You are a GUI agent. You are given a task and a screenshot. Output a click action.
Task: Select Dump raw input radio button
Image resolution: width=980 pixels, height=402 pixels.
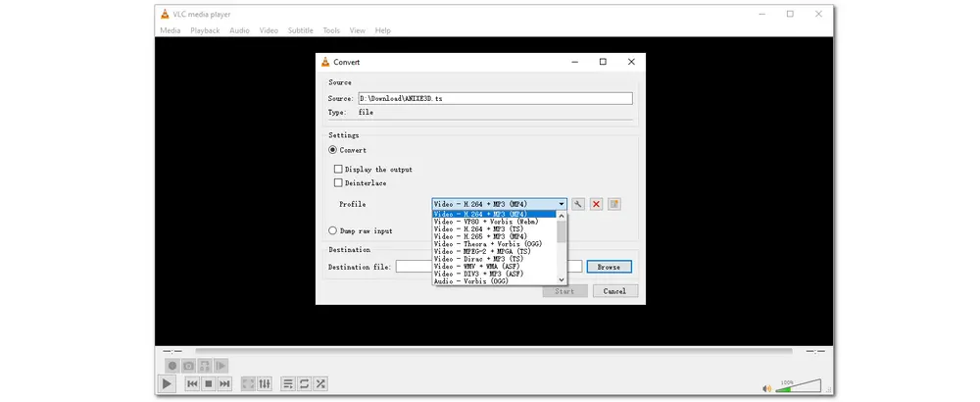tap(332, 230)
